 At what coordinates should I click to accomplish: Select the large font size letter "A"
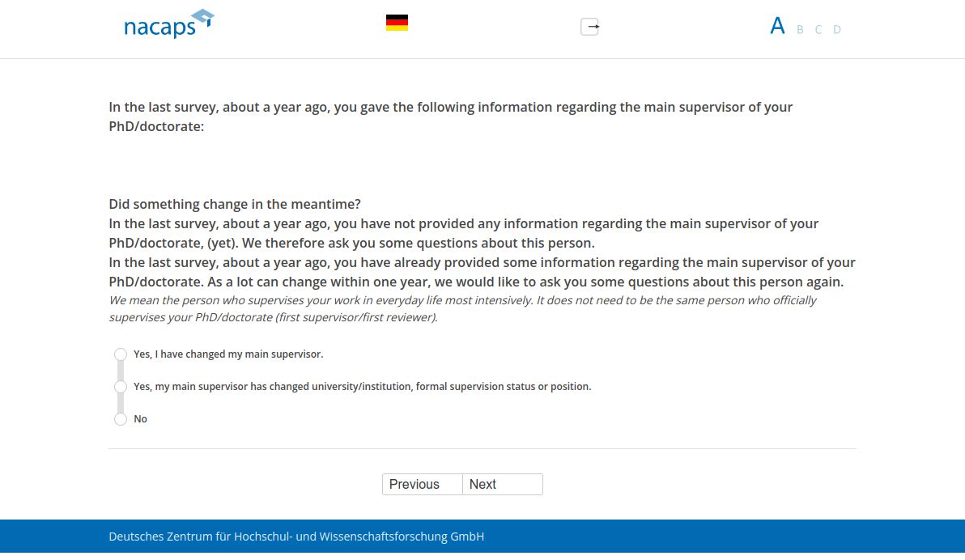777,25
